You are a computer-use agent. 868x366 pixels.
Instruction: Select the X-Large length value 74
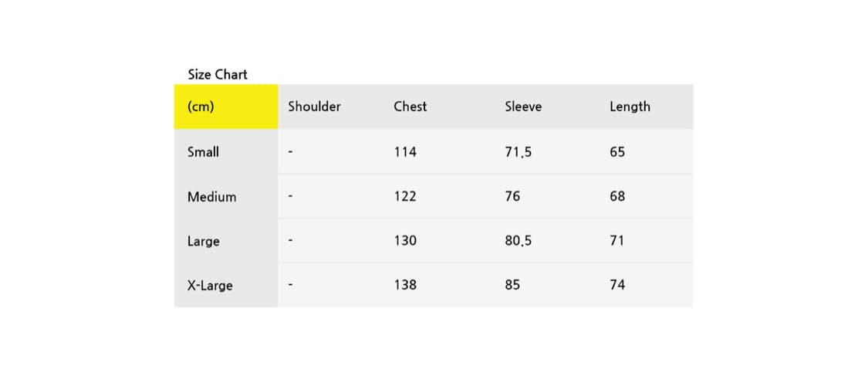tap(617, 285)
